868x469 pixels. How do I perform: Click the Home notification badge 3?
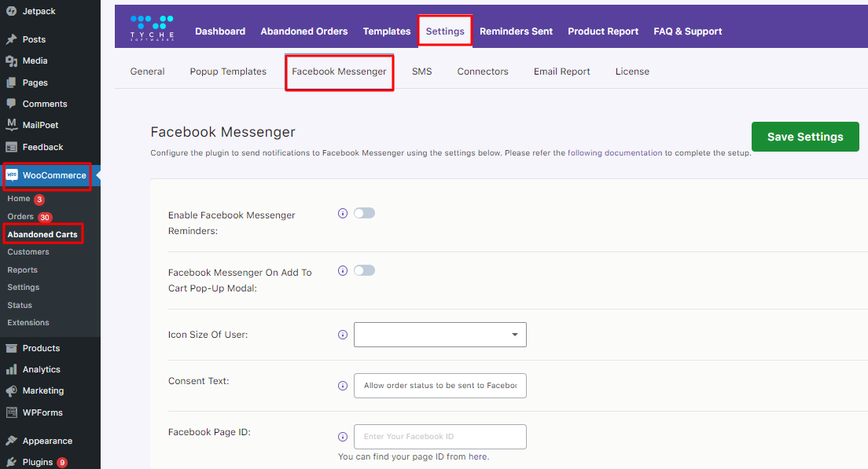point(39,199)
